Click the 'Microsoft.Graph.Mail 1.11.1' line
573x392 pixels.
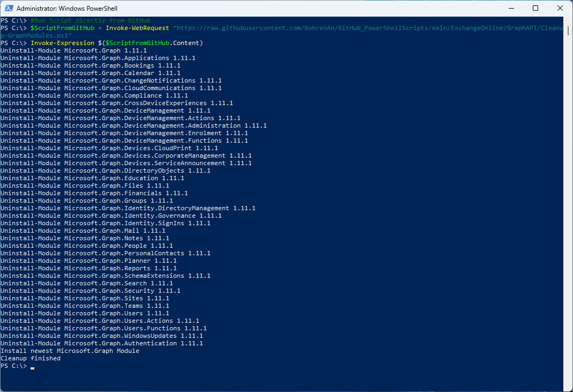click(x=83, y=231)
